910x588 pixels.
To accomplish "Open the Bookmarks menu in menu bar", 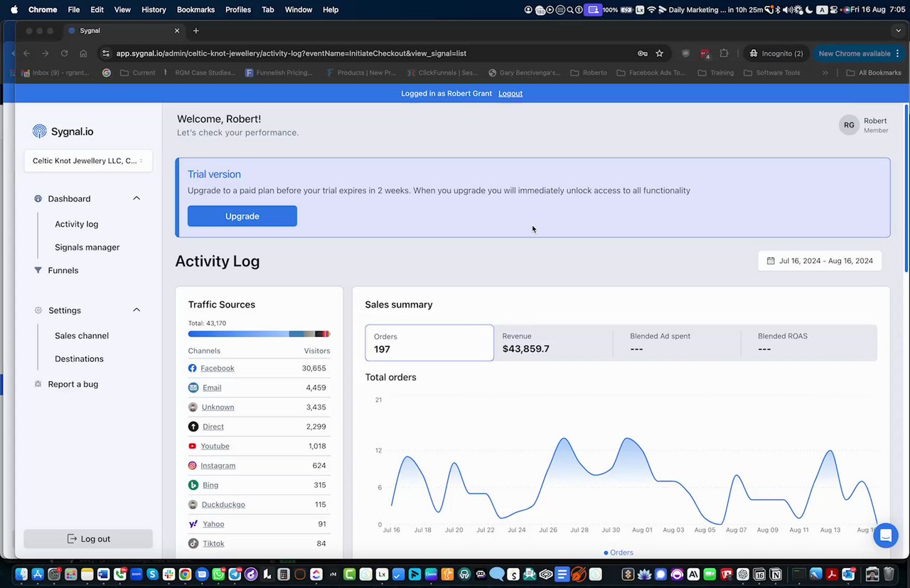I will click(x=196, y=10).
